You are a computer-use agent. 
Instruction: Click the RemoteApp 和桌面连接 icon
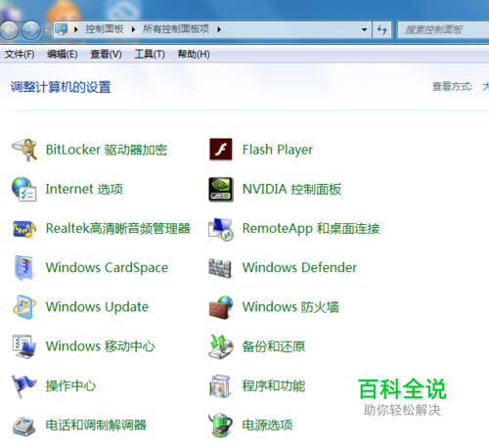click(221, 229)
